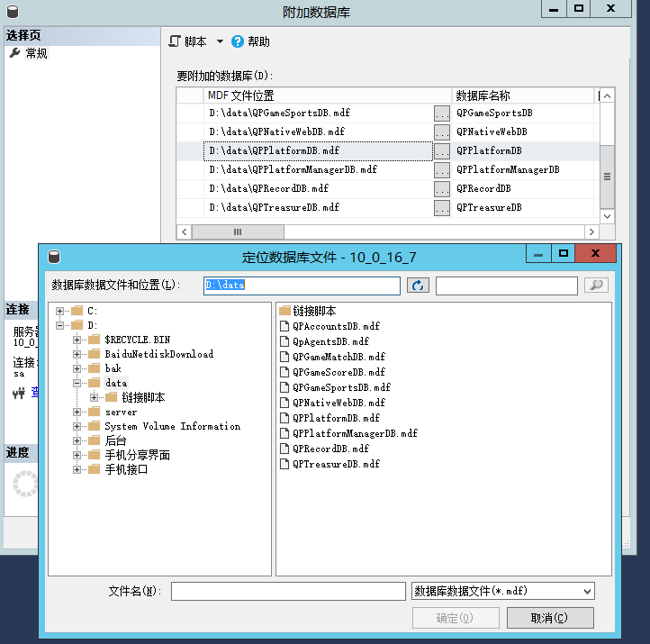The width and height of the screenshot is (650, 644).
Task: Click the horizontal scroll right arrow
Action: pos(591,232)
